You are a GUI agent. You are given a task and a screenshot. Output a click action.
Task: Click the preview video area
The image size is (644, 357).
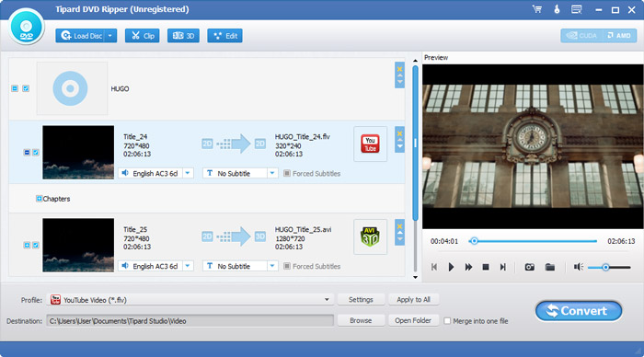pos(533,146)
